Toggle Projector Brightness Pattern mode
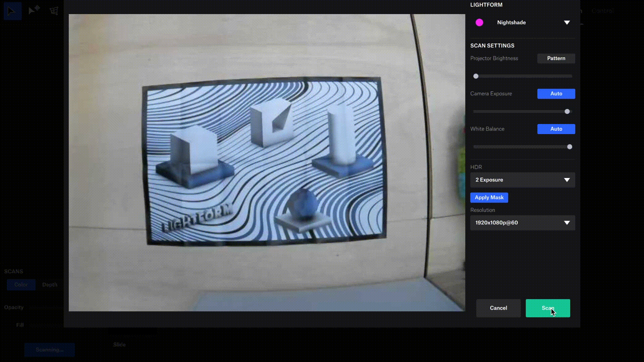The image size is (644, 362). (556, 58)
